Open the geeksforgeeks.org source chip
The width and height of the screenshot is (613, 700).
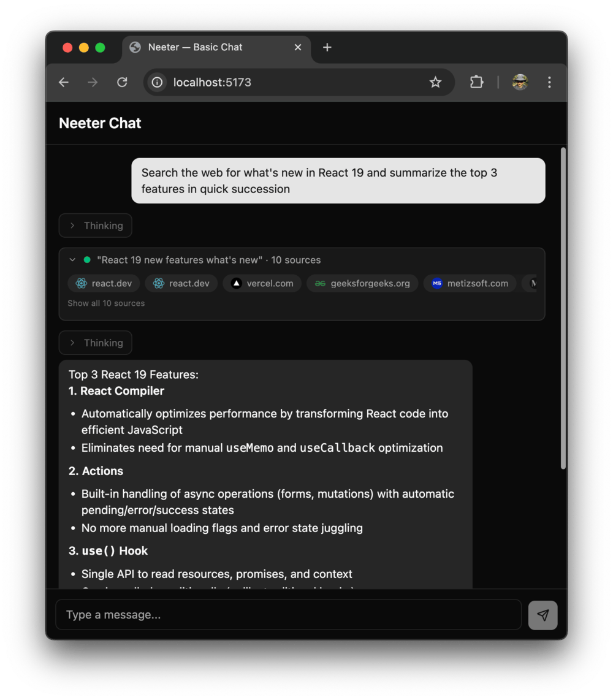(x=362, y=283)
